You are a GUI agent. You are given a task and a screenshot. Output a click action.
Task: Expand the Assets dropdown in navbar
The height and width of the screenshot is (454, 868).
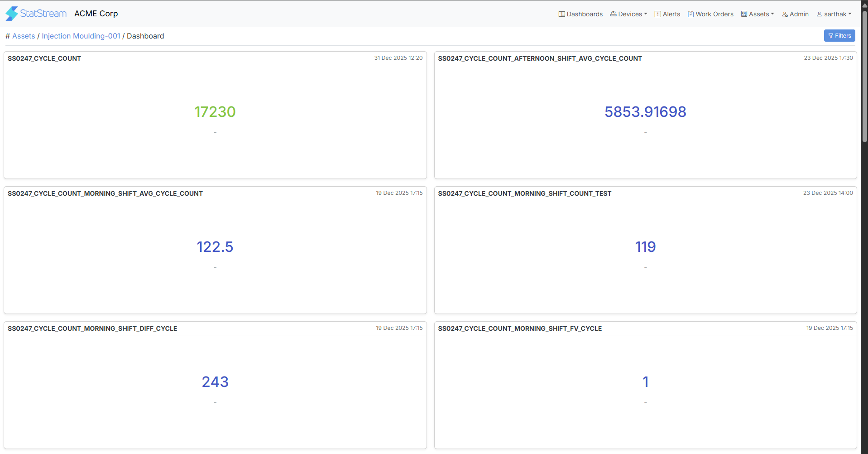click(758, 14)
